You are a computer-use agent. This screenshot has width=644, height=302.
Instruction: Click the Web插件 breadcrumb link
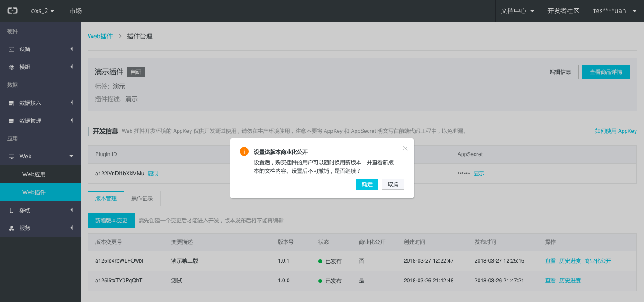tap(100, 36)
